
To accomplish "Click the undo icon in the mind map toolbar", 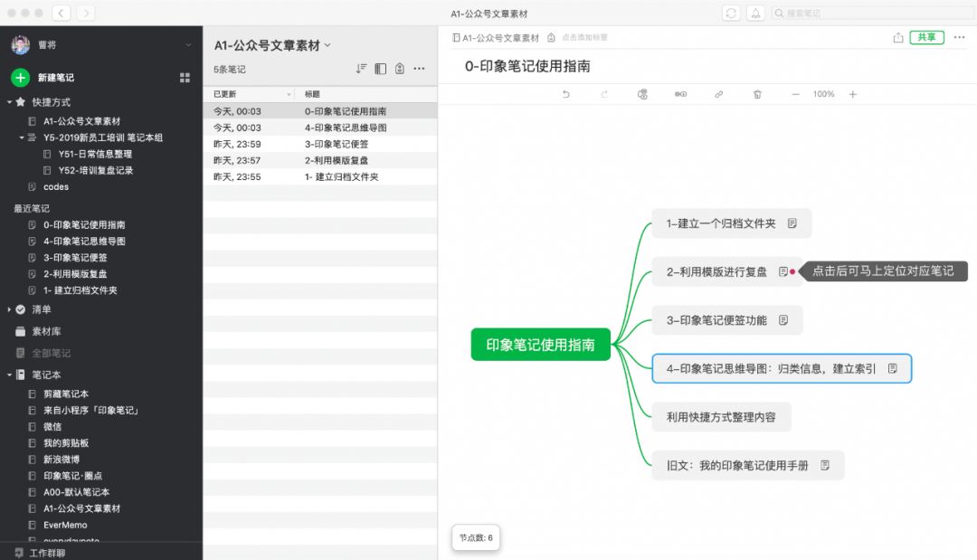I will (566, 93).
